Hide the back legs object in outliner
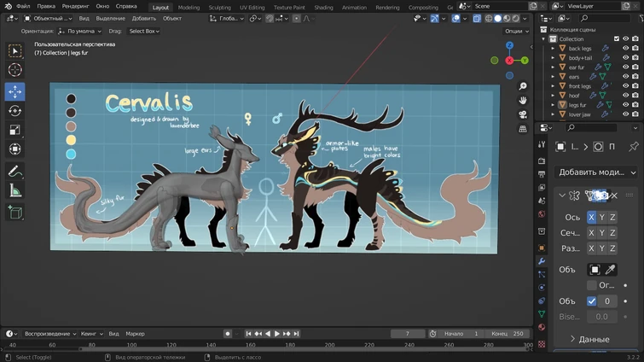Screen dimensions: 644x362 tap(625, 49)
